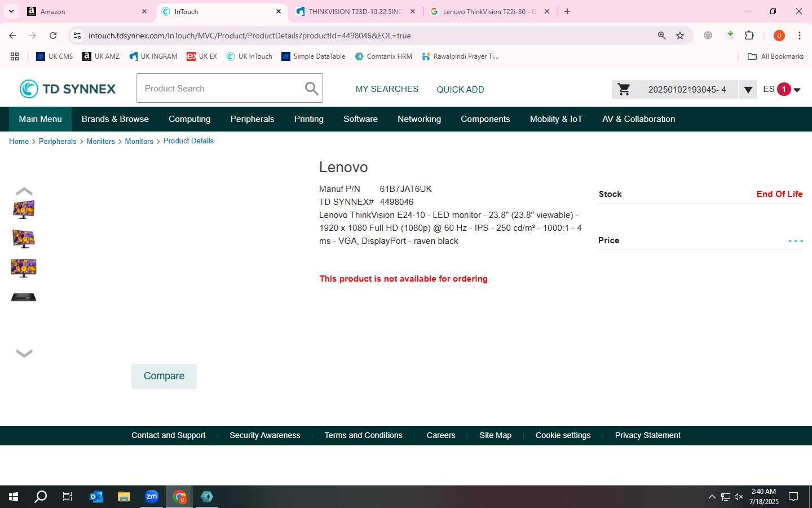Go to Home breadcrumb
812x508 pixels.
click(19, 141)
